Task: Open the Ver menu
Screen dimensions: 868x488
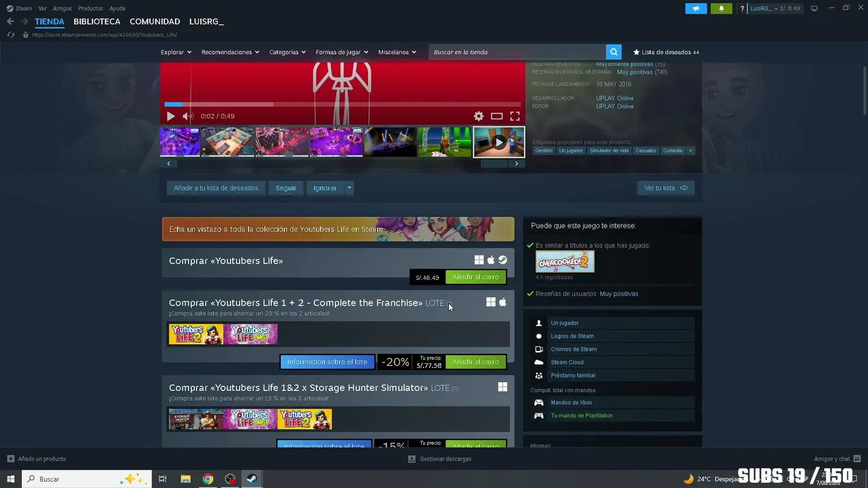Action: click(x=43, y=8)
